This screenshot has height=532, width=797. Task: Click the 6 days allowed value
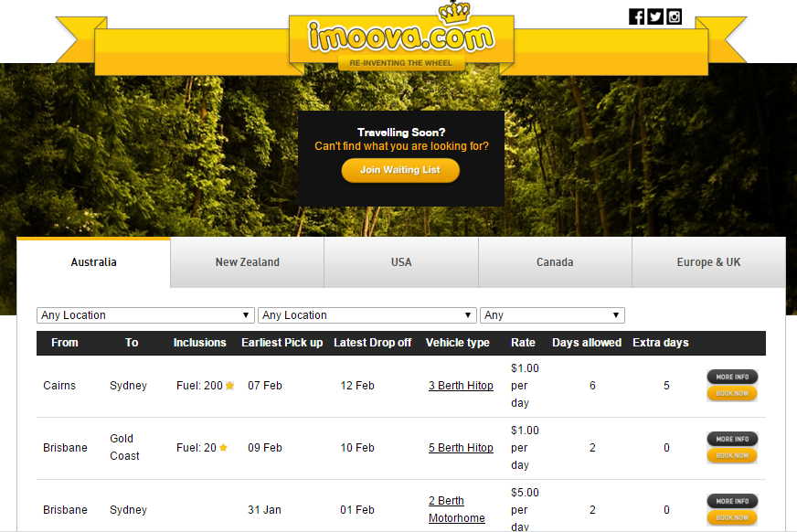(x=592, y=386)
